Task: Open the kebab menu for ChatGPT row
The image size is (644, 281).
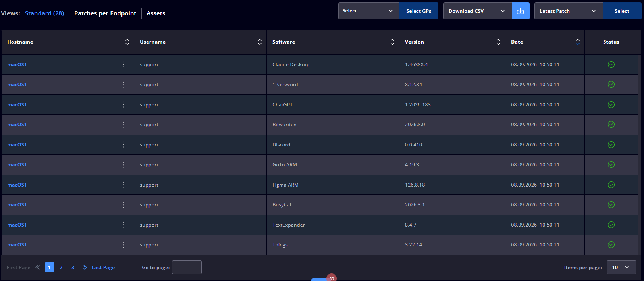Action: coord(123,104)
